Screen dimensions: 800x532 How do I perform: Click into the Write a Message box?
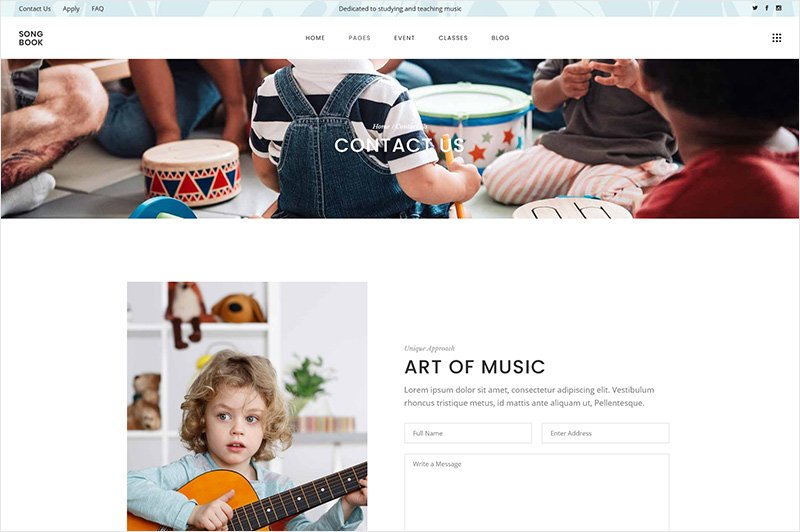(537, 492)
